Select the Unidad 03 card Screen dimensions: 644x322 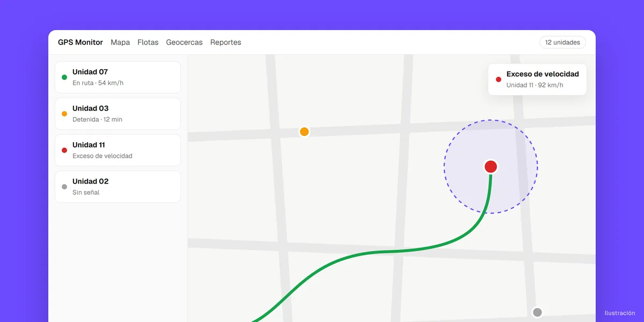click(x=118, y=114)
